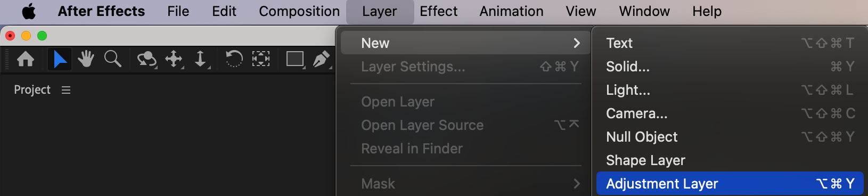Viewport: 868px width, 196px height.
Task: Select the Hand tool
Action: coord(86,59)
